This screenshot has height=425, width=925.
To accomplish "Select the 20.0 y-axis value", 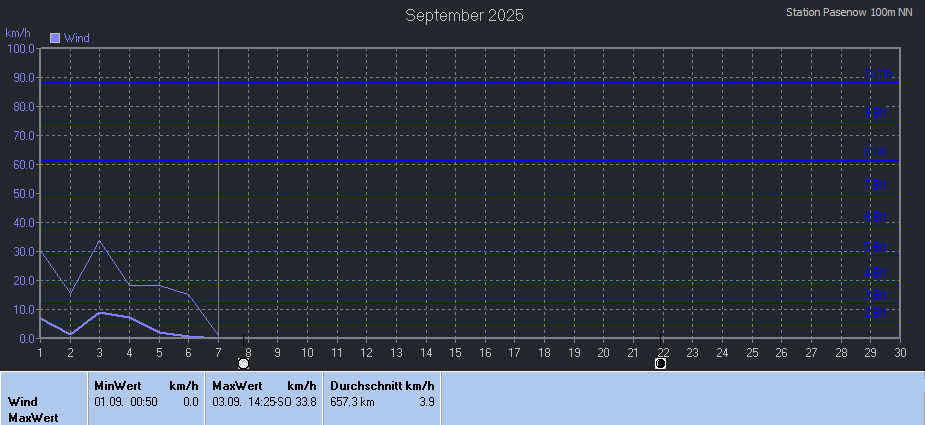I will 23,280.
